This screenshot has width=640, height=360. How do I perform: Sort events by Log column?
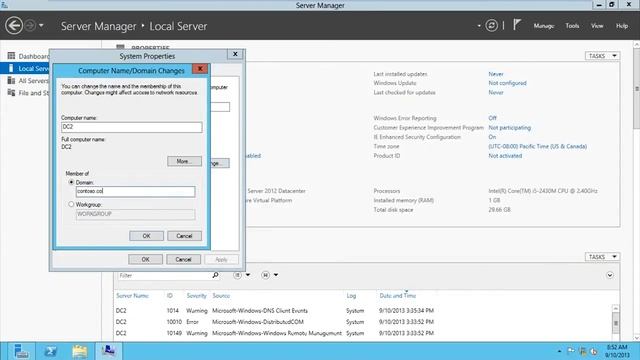(351, 296)
